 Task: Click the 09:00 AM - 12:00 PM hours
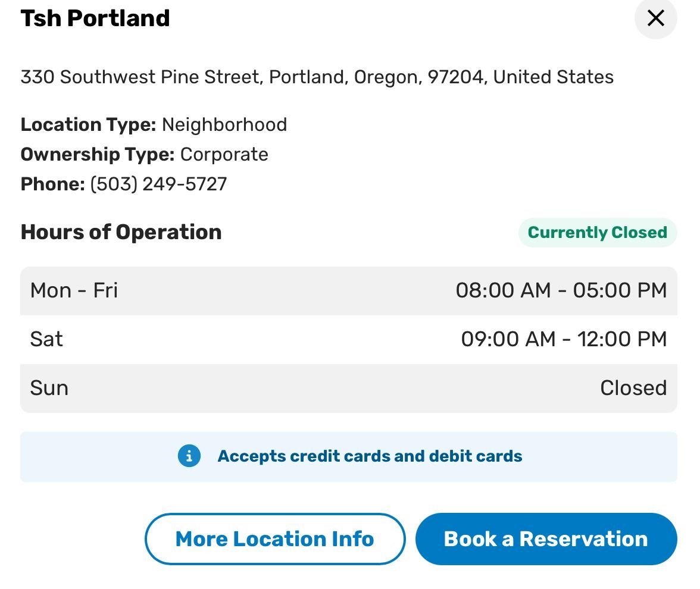563,339
